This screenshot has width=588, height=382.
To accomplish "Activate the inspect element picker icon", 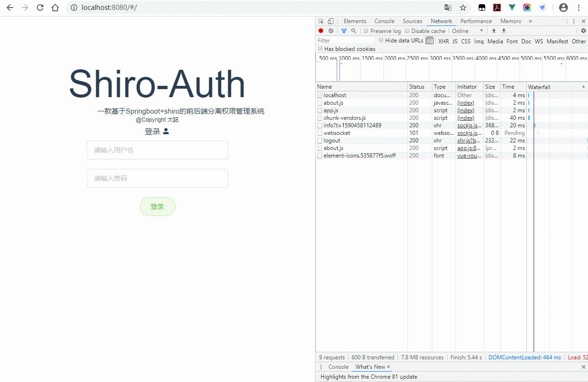I will (x=321, y=21).
